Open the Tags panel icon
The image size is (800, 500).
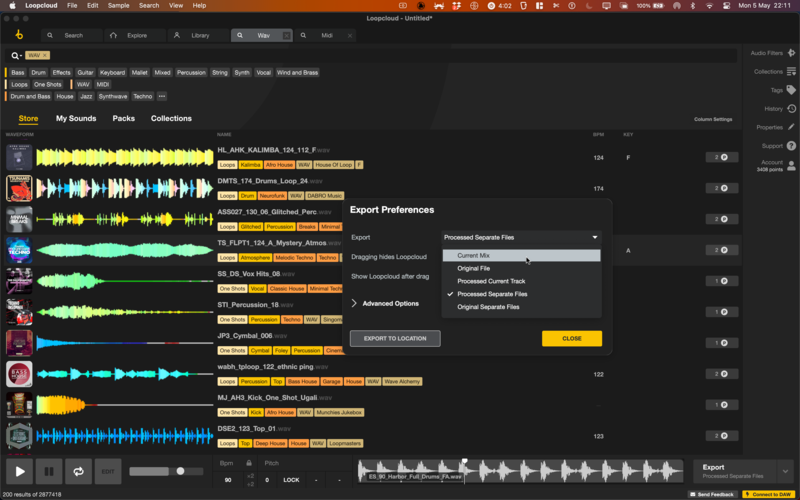(791, 90)
